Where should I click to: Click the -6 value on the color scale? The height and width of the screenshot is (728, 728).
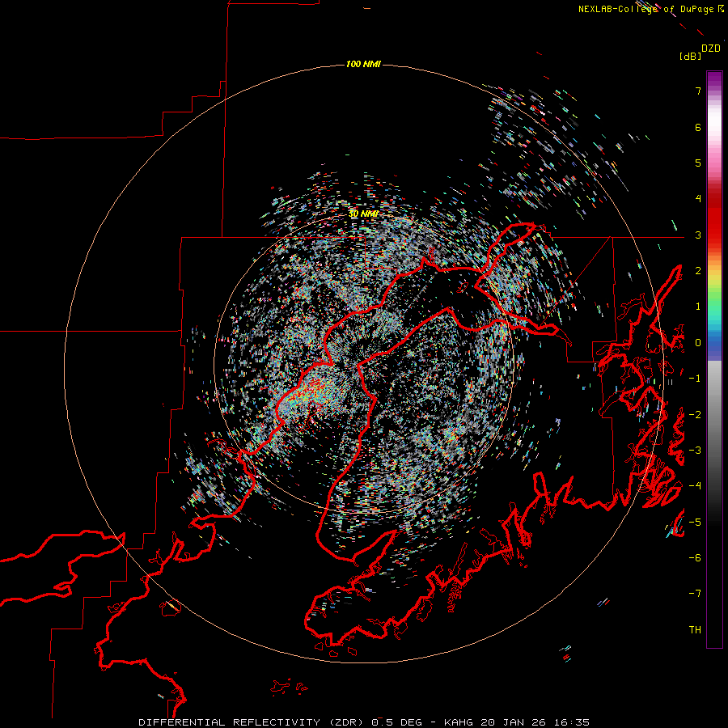[695, 557]
